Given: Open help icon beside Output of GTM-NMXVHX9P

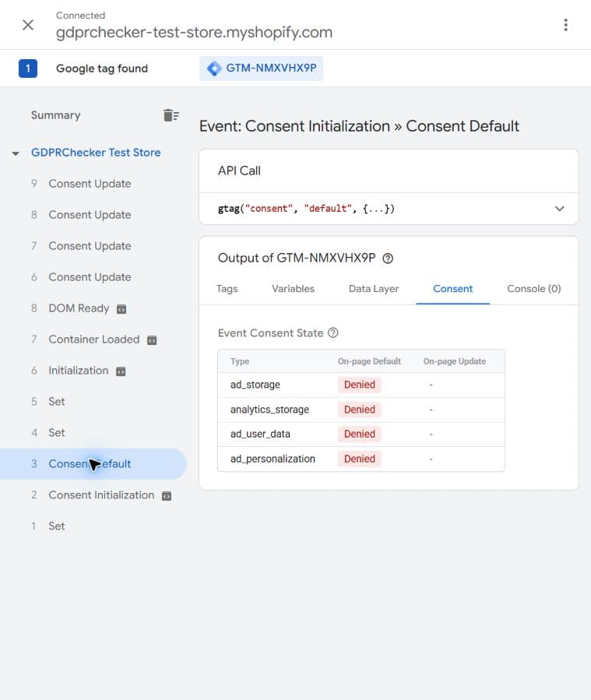Looking at the screenshot, I should (x=388, y=259).
